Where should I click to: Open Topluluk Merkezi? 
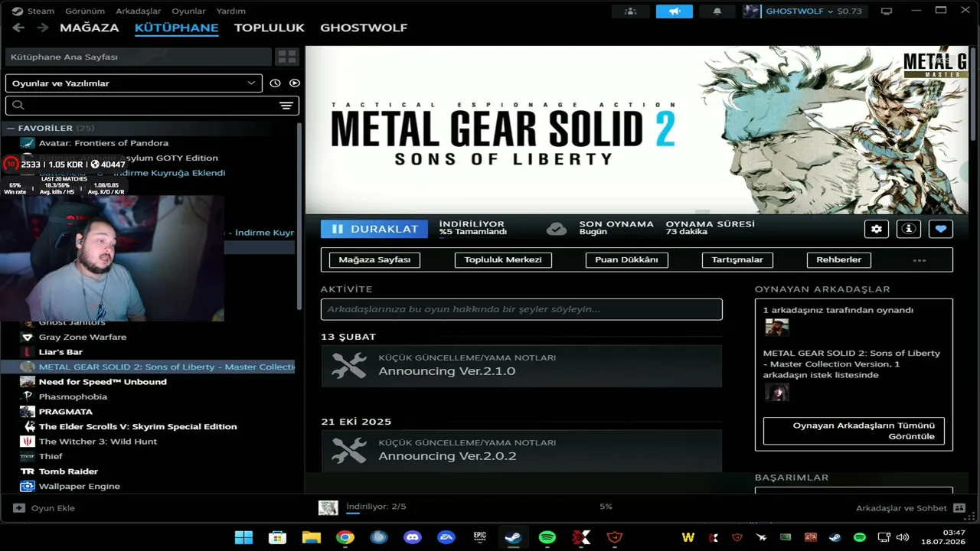pos(503,260)
